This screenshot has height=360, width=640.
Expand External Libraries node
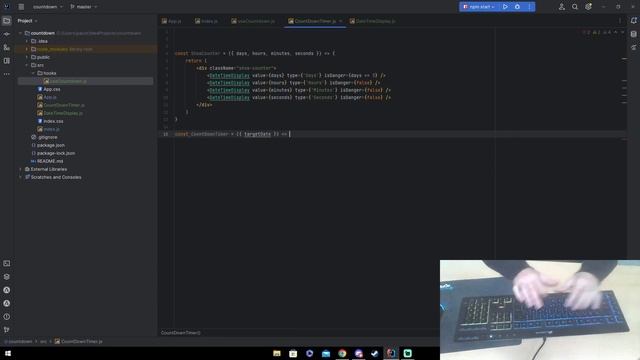pos(20,169)
